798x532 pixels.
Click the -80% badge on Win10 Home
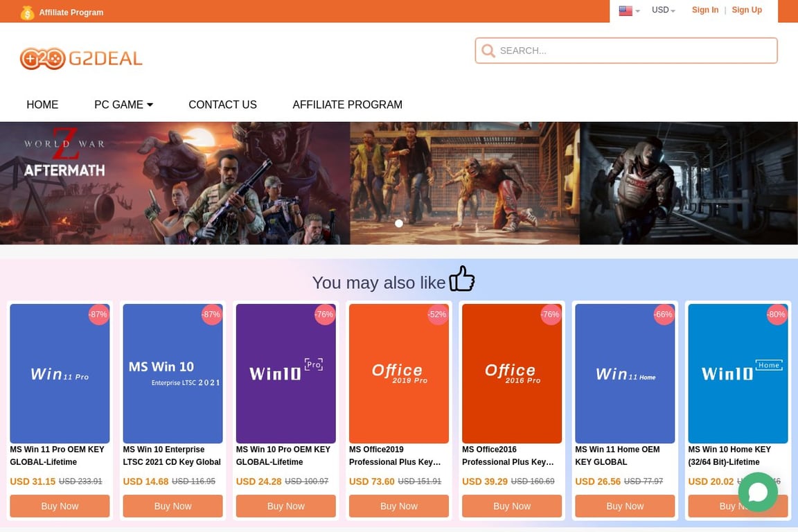[x=776, y=314]
